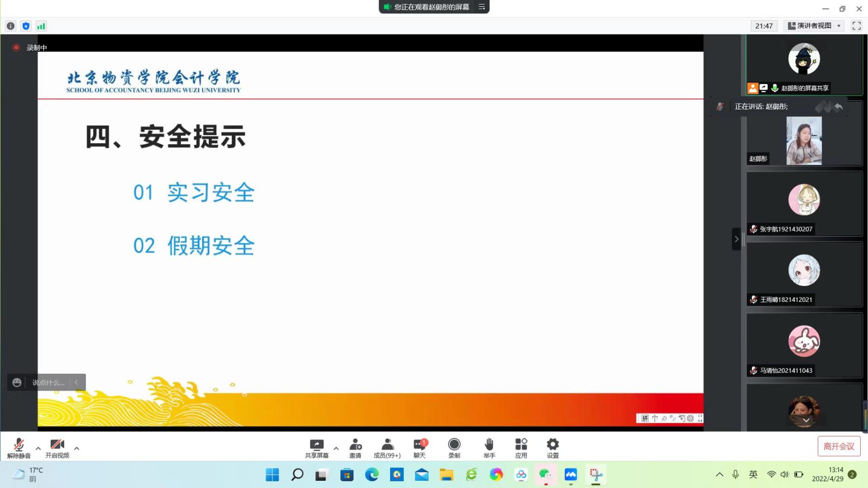Toggle the meeting recording (录制) button
Screen dimensions: 868x488
454,447
